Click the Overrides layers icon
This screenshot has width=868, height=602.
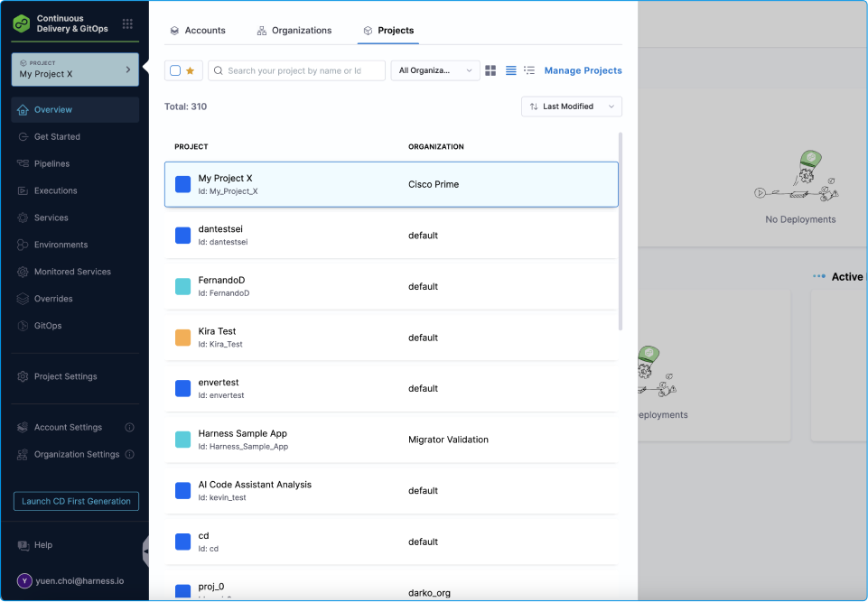(23, 299)
